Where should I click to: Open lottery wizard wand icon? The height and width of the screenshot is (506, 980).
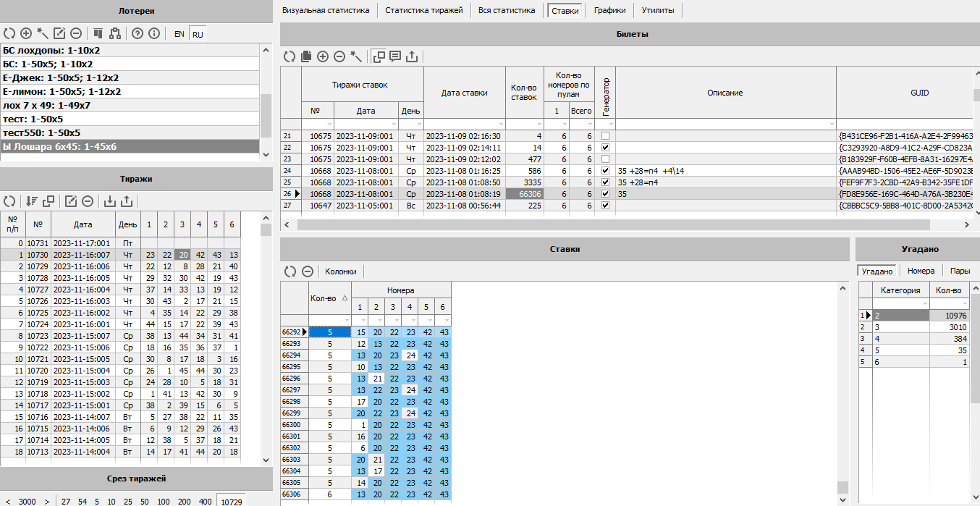[43, 33]
